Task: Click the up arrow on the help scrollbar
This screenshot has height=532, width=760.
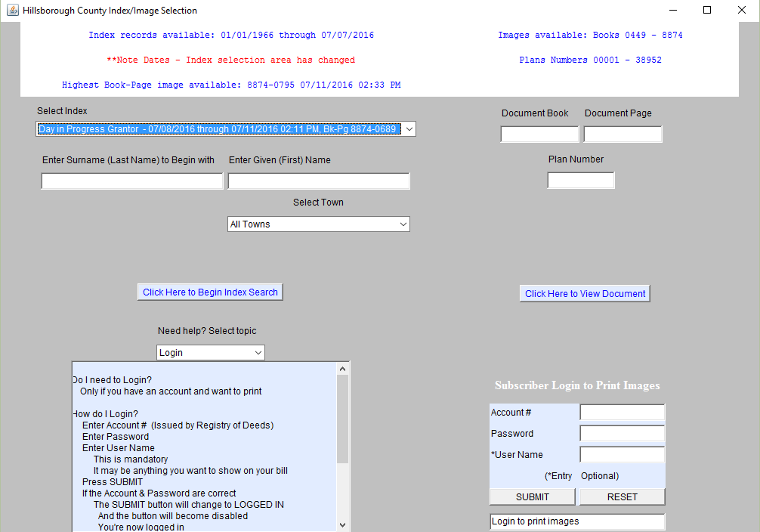Action: pos(342,367)
